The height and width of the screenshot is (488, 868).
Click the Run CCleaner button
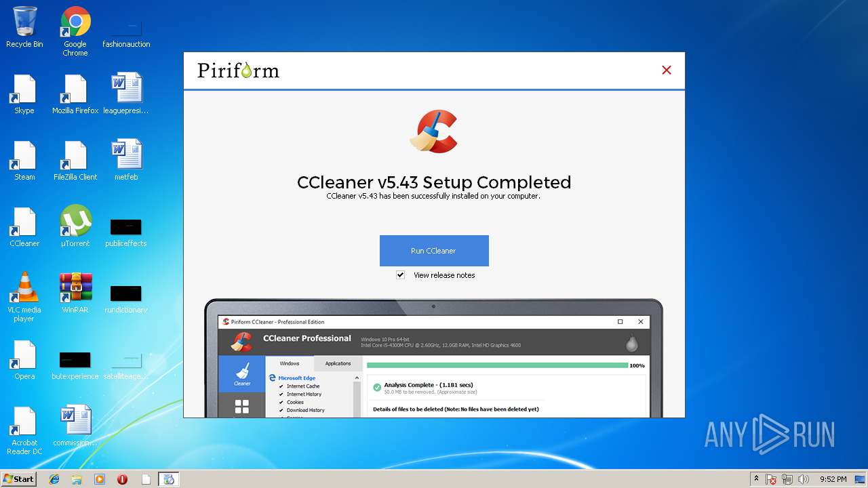click(434, 251)
